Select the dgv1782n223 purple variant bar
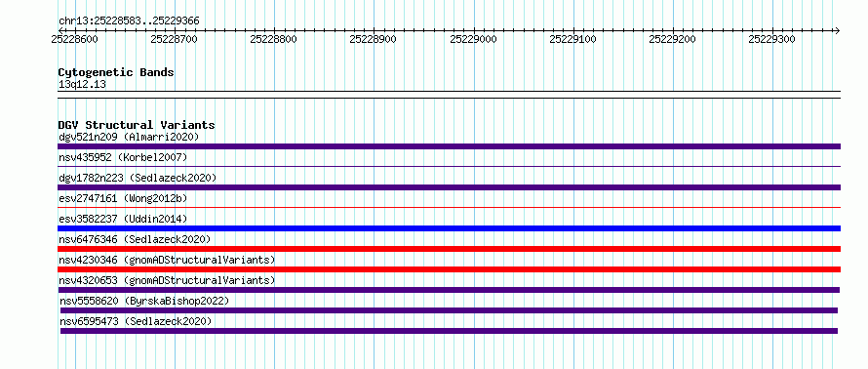This screenshot has height=369, width=868. (449, 187)
